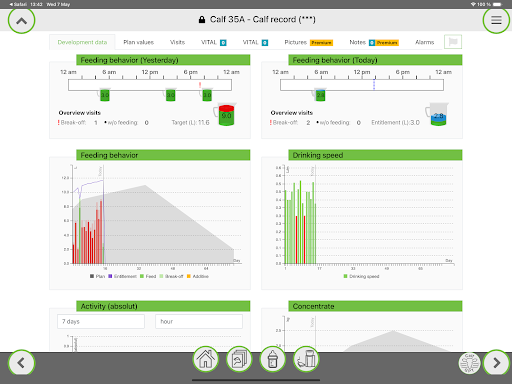Go to next calf with right arrow

coord(497,363)
